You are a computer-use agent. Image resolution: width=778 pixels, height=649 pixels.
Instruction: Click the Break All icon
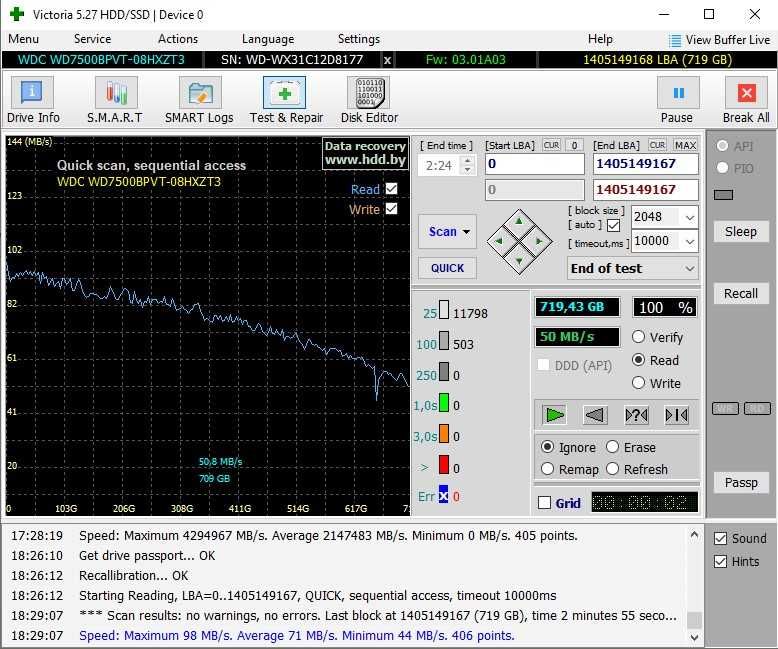(x=746, y=92)
